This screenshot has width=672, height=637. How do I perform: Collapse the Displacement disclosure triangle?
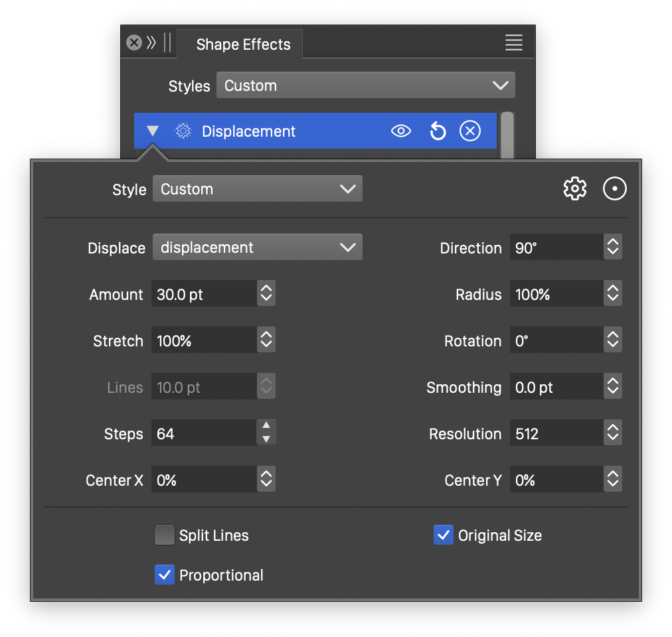153,131
